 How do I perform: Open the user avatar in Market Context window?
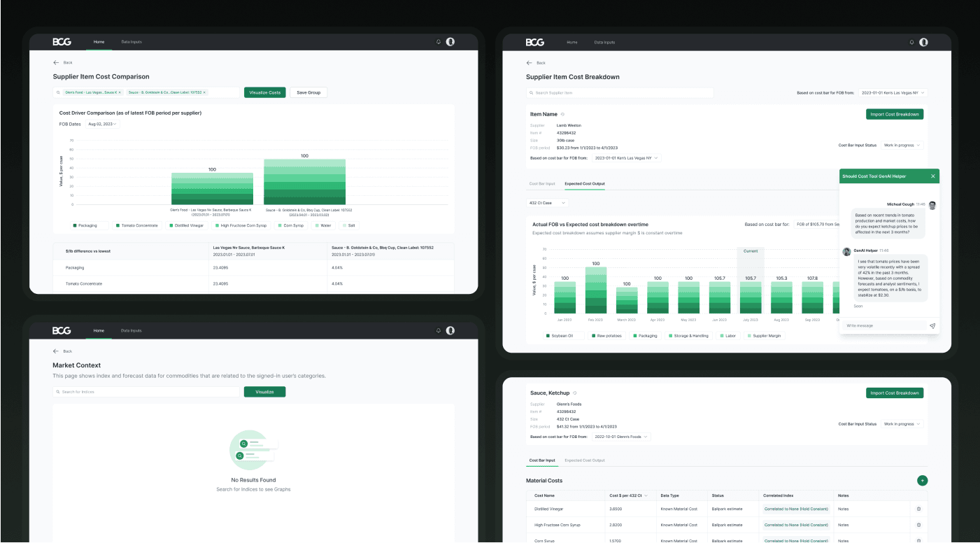click(450, 330)
